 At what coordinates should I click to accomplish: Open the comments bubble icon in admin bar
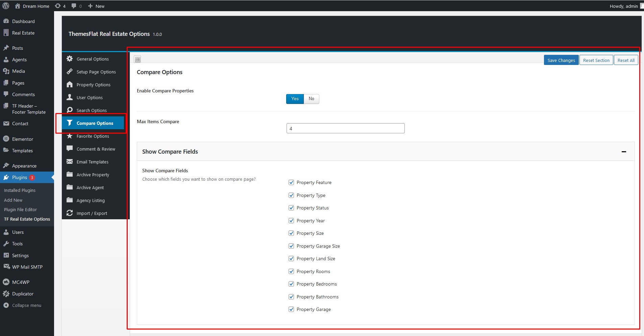(x=74, y=6)
